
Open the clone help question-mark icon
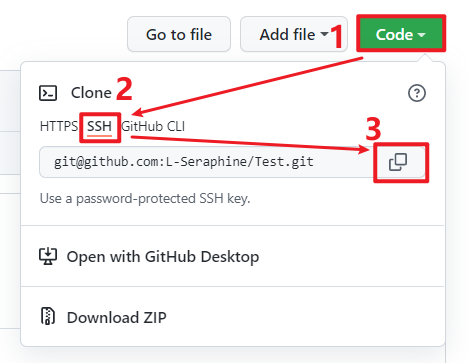(417, 93)
